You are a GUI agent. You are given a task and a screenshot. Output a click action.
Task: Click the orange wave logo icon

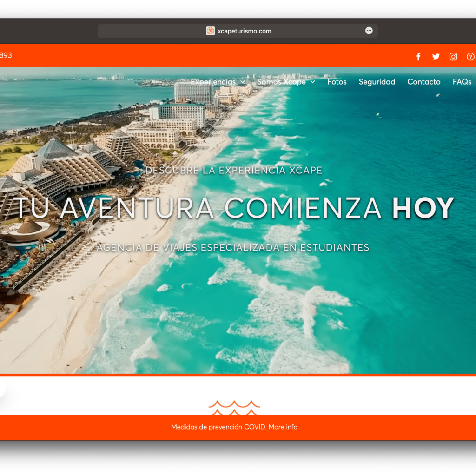[234, 407]
